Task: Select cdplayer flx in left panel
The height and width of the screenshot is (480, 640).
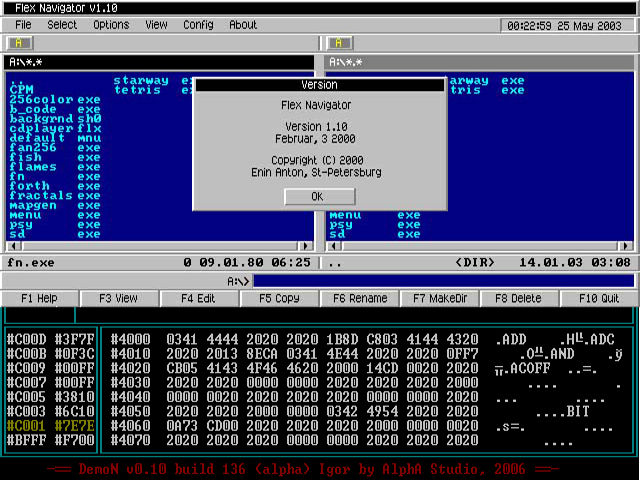Action: click(x=55, y=128)
